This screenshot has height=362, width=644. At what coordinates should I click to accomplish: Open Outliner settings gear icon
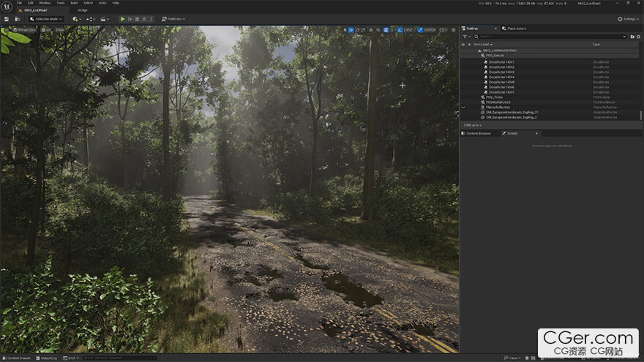[638, 36]
